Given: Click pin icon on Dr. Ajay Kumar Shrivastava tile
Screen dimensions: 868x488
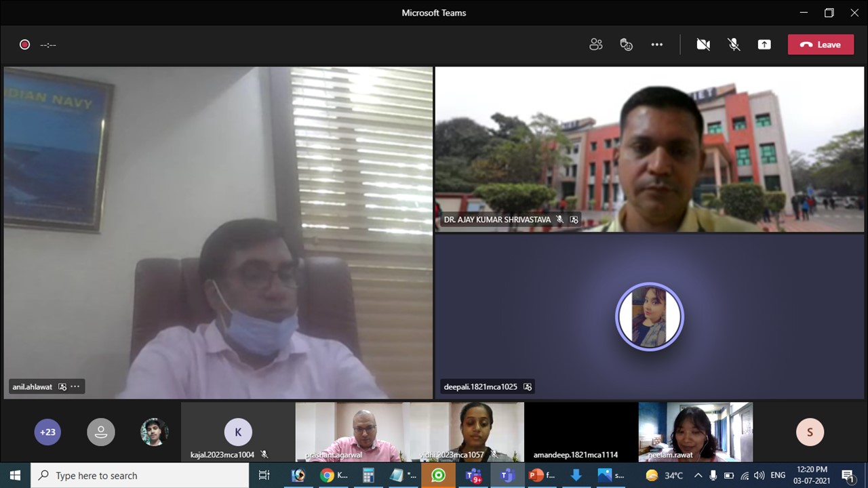Looking at the screenshot, I should pyautogui.click(x=574, y=220).
